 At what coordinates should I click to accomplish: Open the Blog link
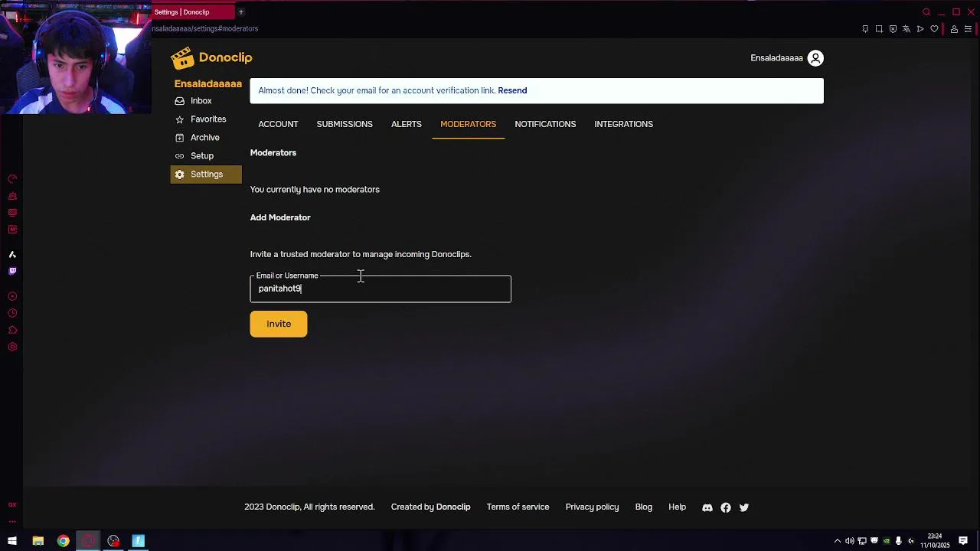[x=644, y=507]
